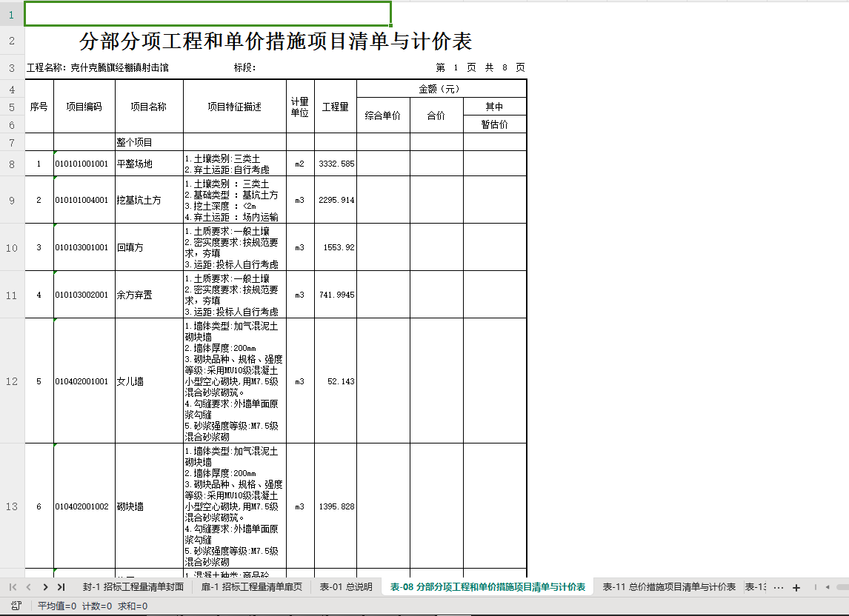Select the 综合单价 header cell
The height and width of the screenshot is (616, 849).
pyautogui.click(x=383, y=115)
